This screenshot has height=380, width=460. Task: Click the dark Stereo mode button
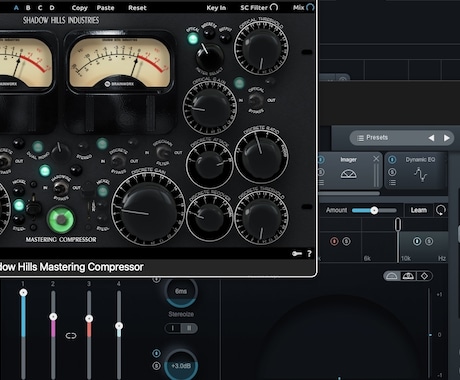82,146
